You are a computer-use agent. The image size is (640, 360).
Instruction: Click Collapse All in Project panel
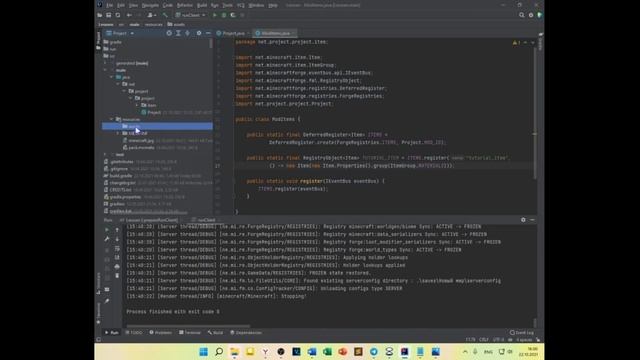pos(187,33)
